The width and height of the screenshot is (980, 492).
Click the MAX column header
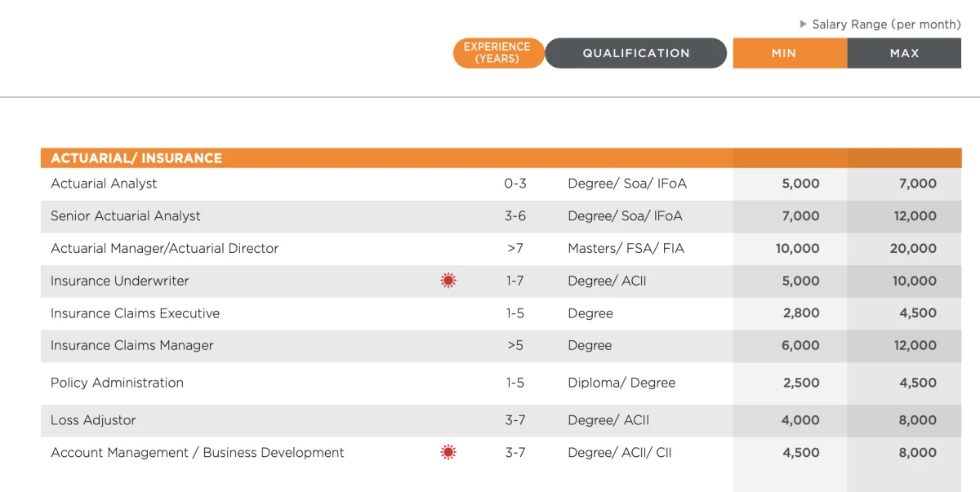[904, 53]
